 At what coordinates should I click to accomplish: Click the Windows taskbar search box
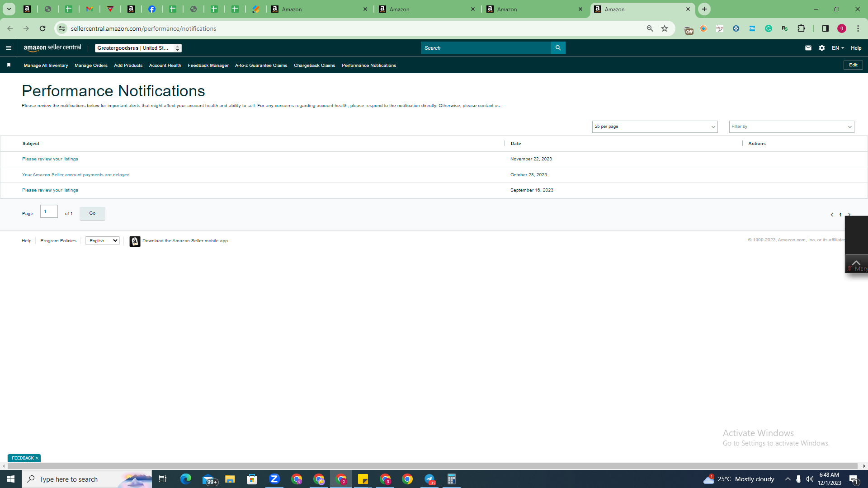[87, 479]
